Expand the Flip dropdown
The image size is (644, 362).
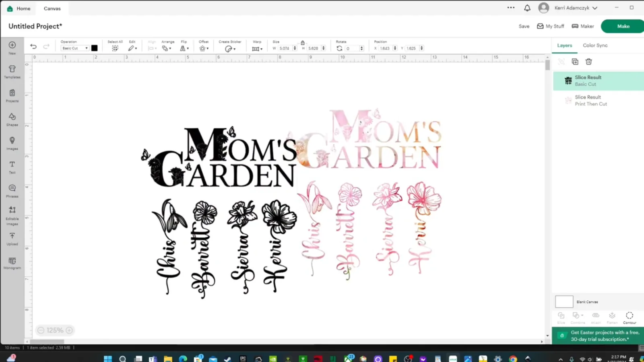(184, 48)
